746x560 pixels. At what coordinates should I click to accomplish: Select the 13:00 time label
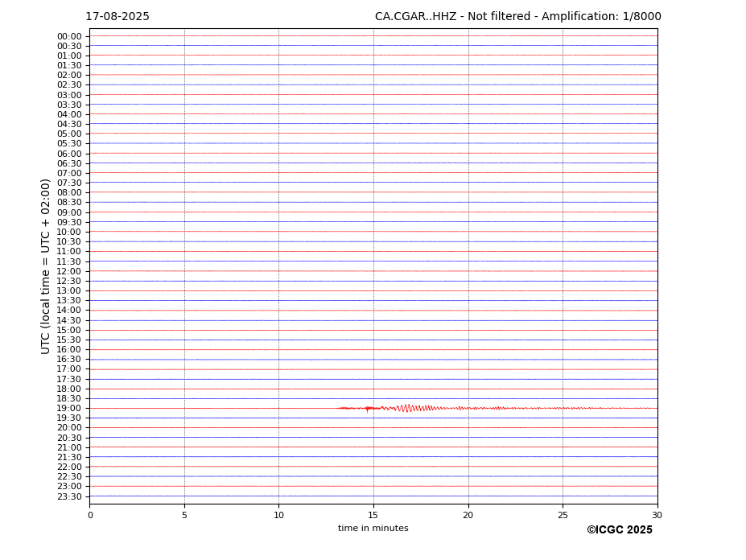pyautogui.click(x=69, y=291)
